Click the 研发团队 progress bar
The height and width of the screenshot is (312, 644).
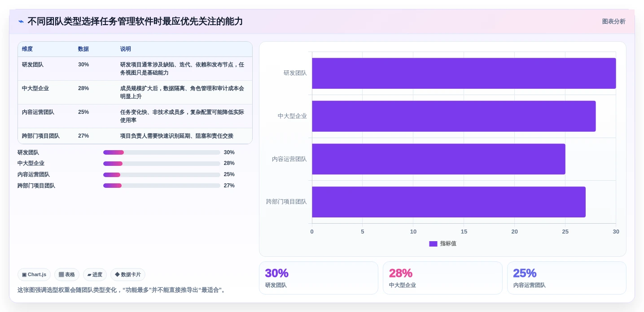[x=162, y=152]
